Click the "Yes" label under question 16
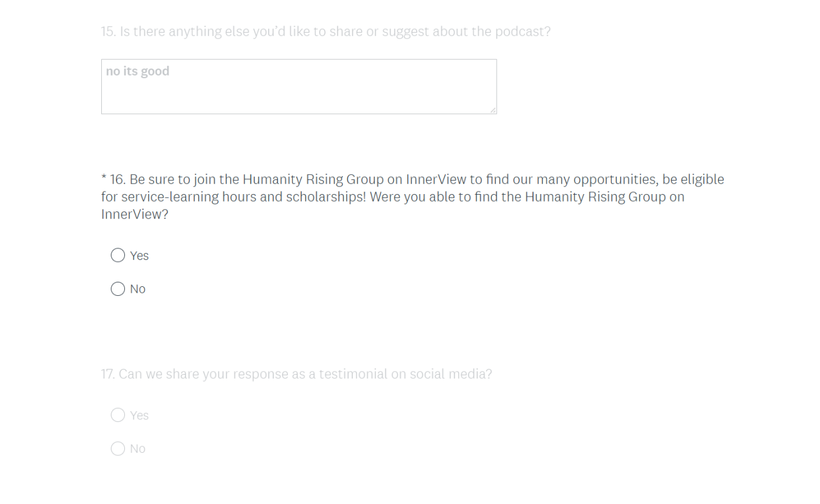The image size is (820, 504). pyautogui.click(x=139, y=256)
